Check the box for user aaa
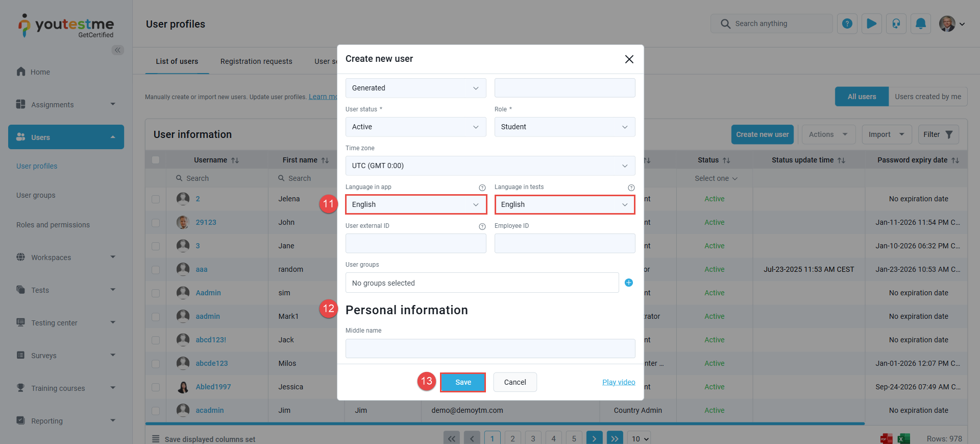The height and width of the screenshot is (444, 980). point(156,270)
